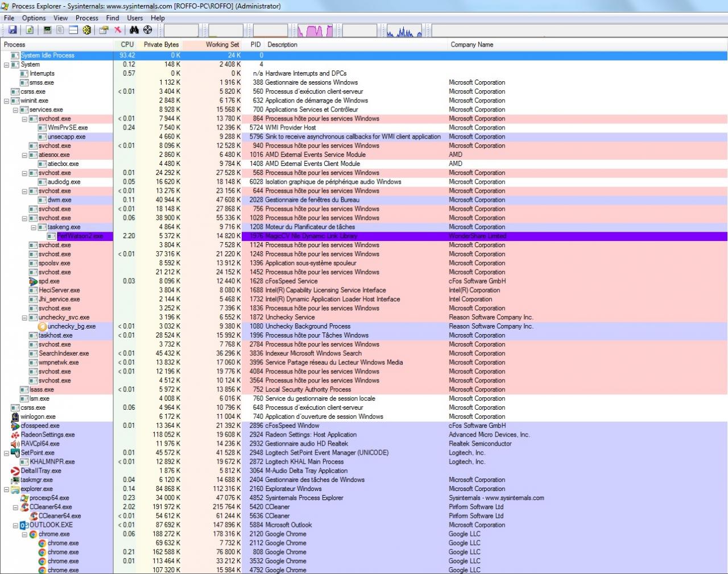Screen dimensions: 728x574
Task: Select the KHALMNPR.exe process name
Action: (x=52, y=462)
